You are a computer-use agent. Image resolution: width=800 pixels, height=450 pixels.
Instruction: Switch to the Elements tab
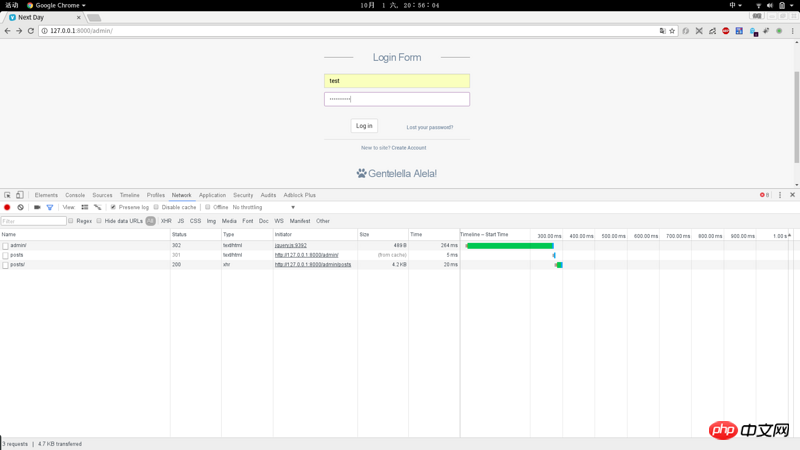[x=46, y=195]
